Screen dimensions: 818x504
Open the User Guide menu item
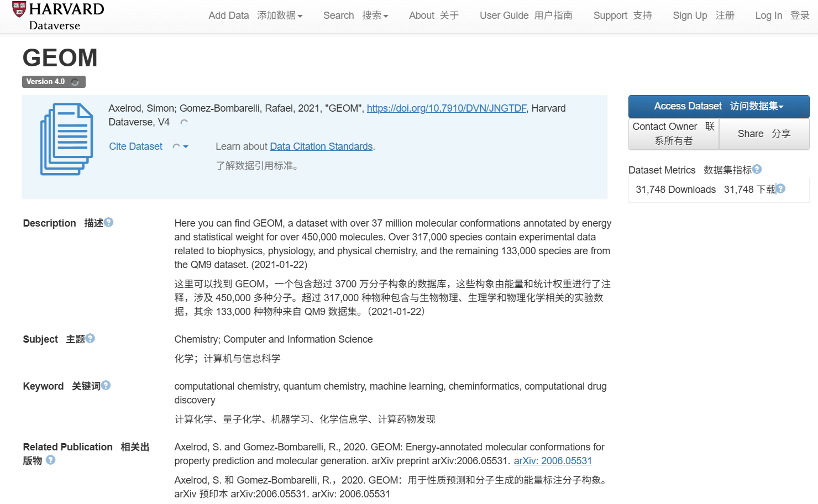pos(526,15)
